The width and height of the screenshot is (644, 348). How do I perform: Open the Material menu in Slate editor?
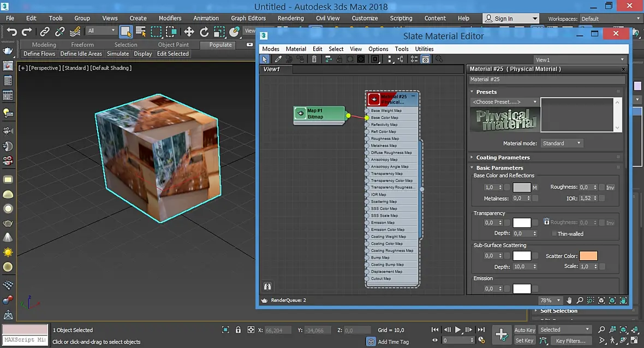(x=296, y=49)
